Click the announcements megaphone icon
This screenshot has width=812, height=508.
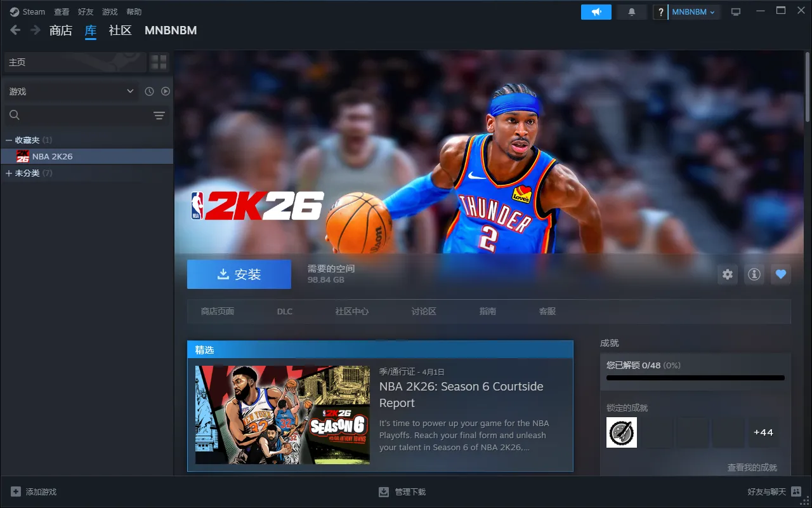point(596,12)
